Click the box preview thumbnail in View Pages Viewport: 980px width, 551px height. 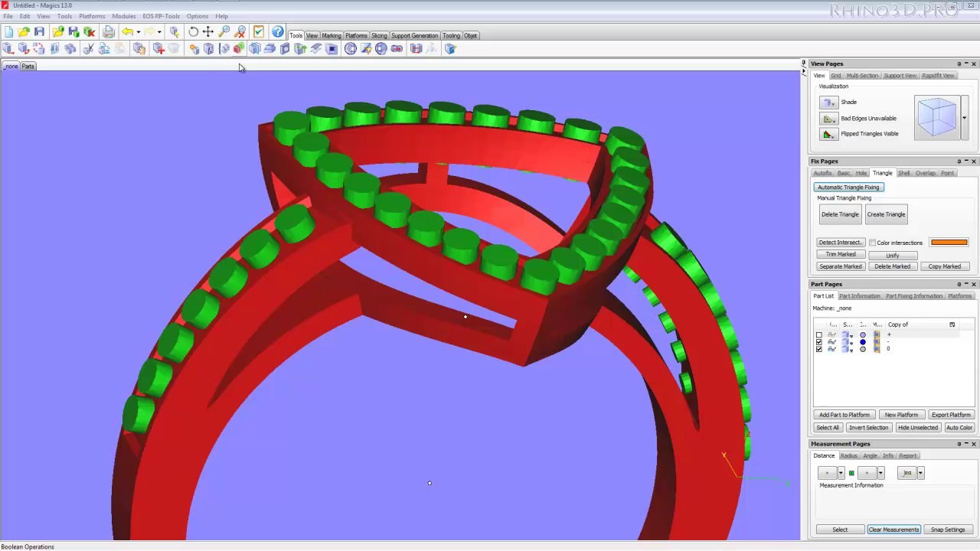[937, 118]
